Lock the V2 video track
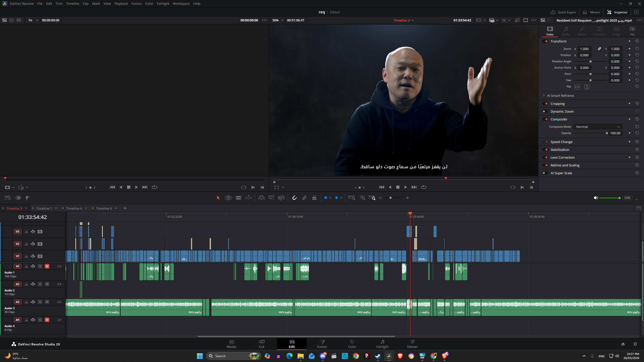The height and width of the screenshot is (362, 644). (26, 244)
